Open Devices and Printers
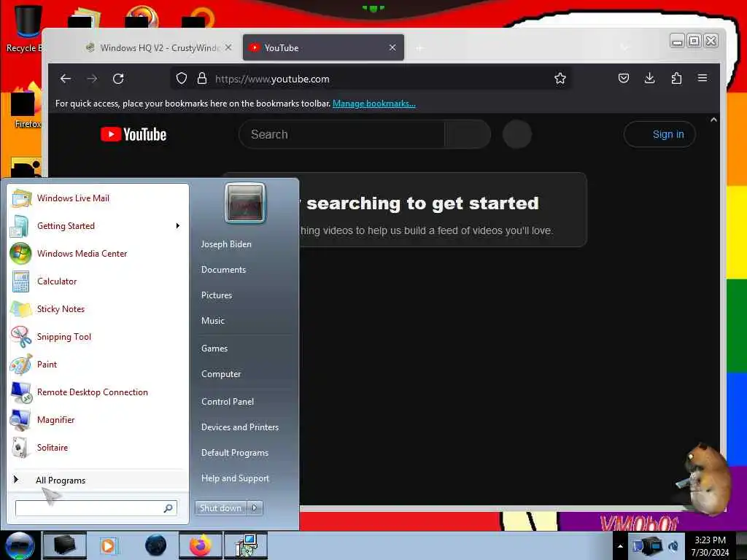Image resolution: width=747 pixels, height=560 pixels. click(x=239, y=427)
